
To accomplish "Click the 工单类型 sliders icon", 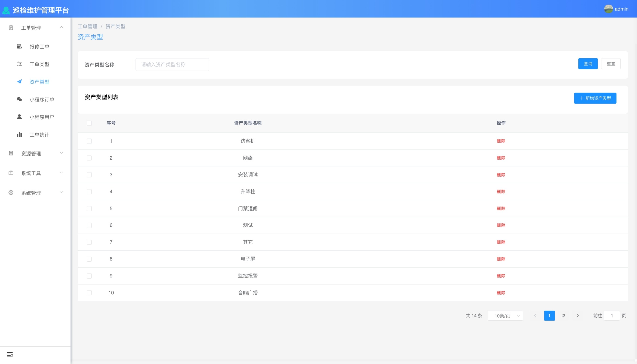I will 19,64.
